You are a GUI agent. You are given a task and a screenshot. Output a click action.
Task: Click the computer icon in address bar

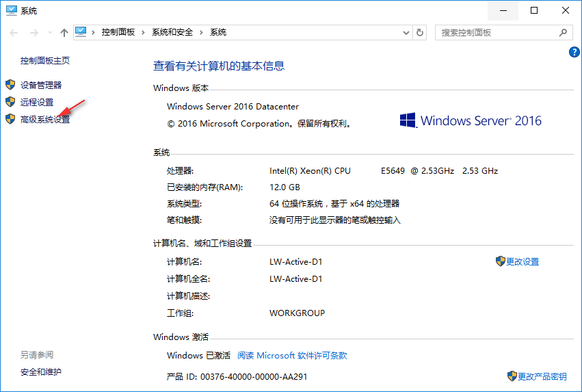pos(81,32)
